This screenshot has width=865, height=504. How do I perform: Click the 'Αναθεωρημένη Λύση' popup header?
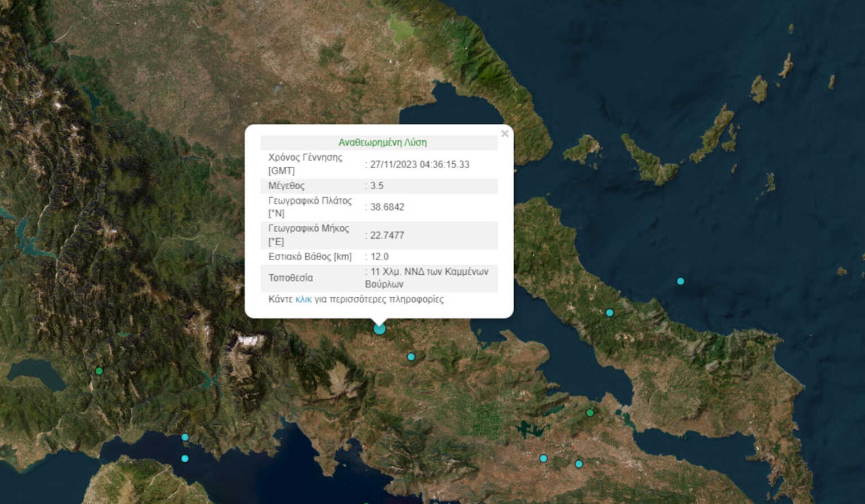[x=382, y=142]
